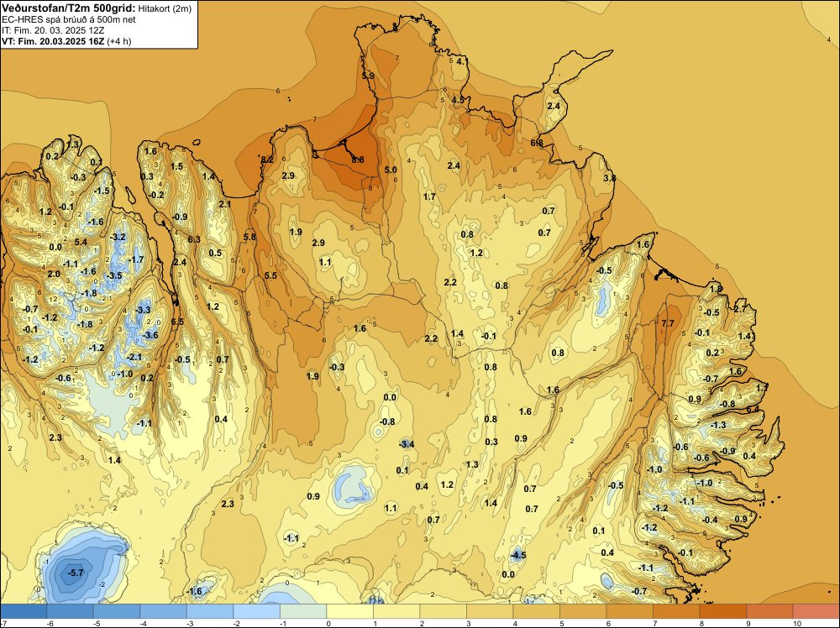Click the -5.7 temperature value in the blue area
This screenshot has height=628, width=840.
(x=76, y=573)
